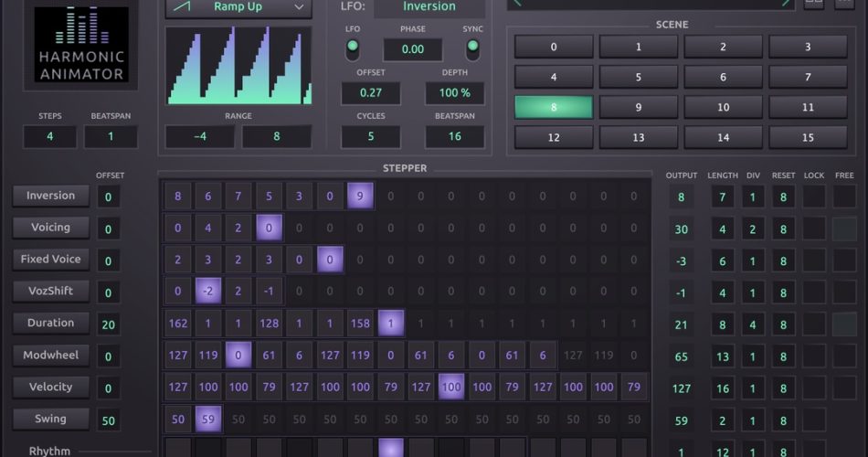The image size is (868, 457).
Task: Click the LFO OFFSET field showing 0.27
Action: click(371, 93)
